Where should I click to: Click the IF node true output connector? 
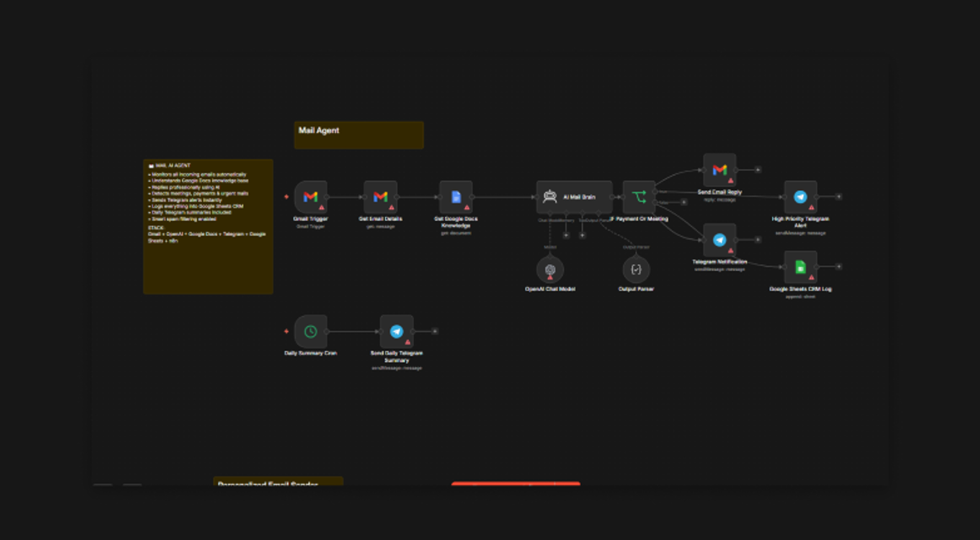[655, 191]
